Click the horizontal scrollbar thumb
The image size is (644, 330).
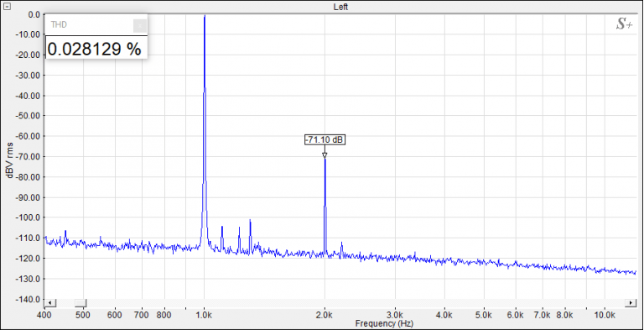click(x=80, y=303)
